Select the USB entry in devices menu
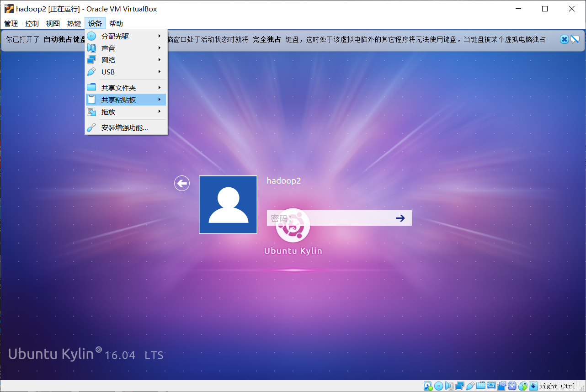 [126, 72]
